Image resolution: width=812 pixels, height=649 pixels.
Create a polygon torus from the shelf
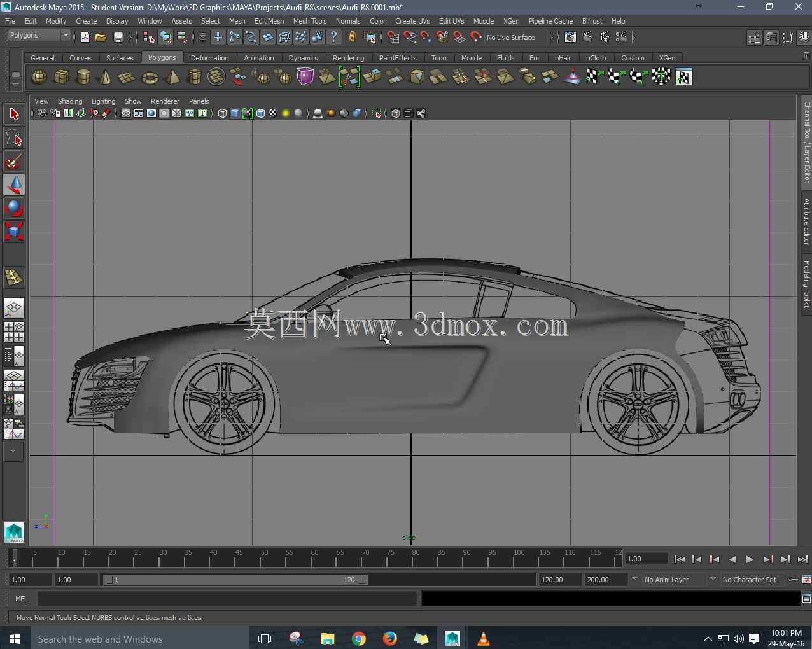[150, 77]
